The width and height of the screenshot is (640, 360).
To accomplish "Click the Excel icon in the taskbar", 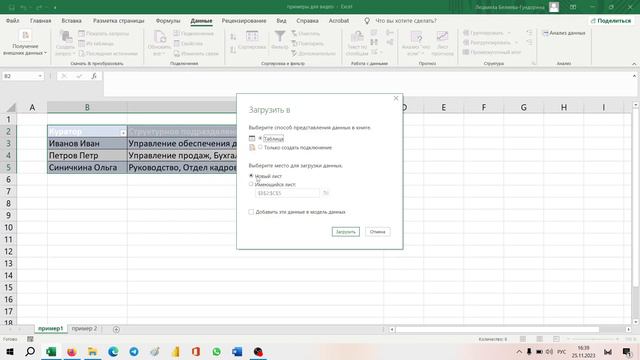I will [x=51, y=351].
